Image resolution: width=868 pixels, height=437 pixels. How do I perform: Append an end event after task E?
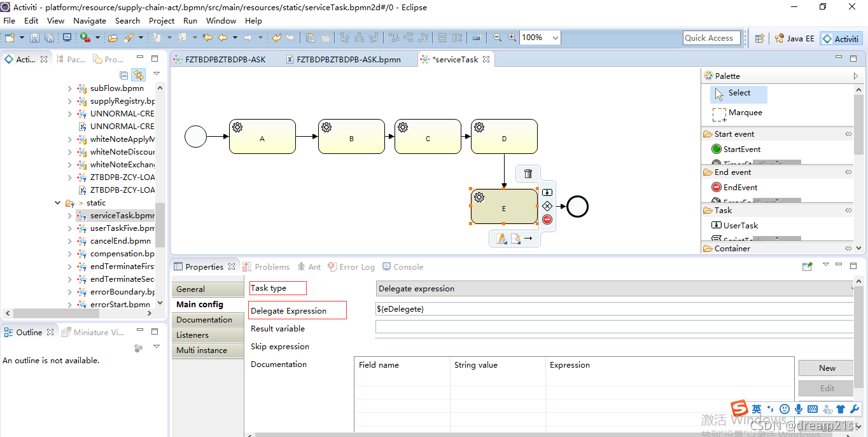point(548,219)
